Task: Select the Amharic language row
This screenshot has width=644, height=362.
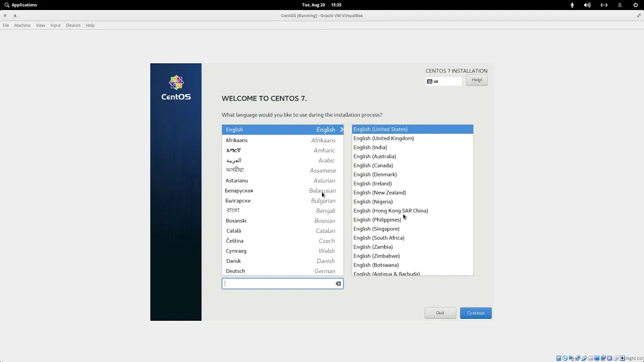Action: point(283,150)
